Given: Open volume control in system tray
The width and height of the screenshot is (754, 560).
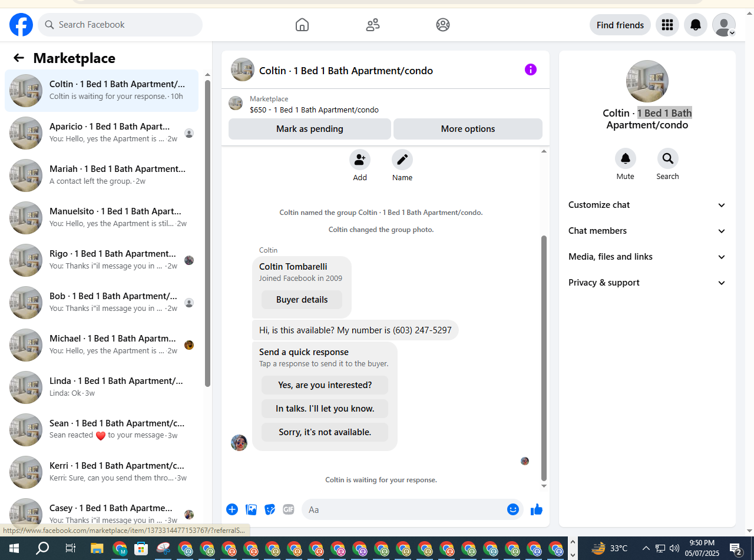Looking at the screenshot, I should point(674,549).
